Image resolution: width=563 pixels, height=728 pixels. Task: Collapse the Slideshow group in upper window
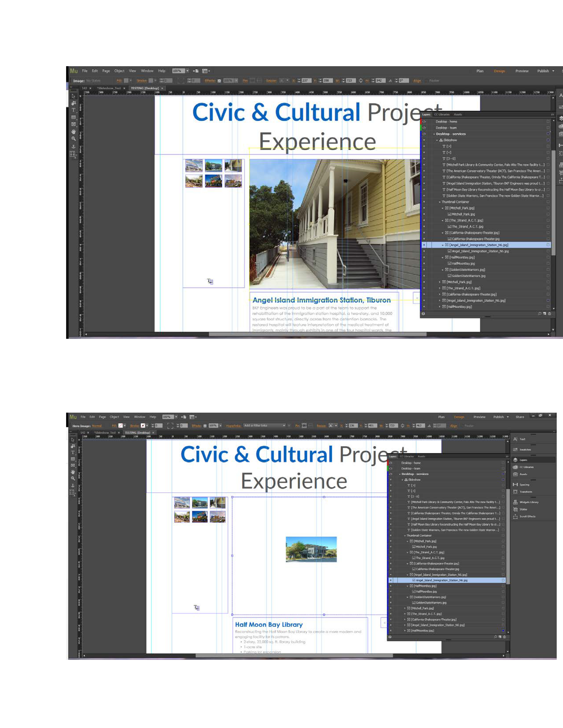click(437, 140)
